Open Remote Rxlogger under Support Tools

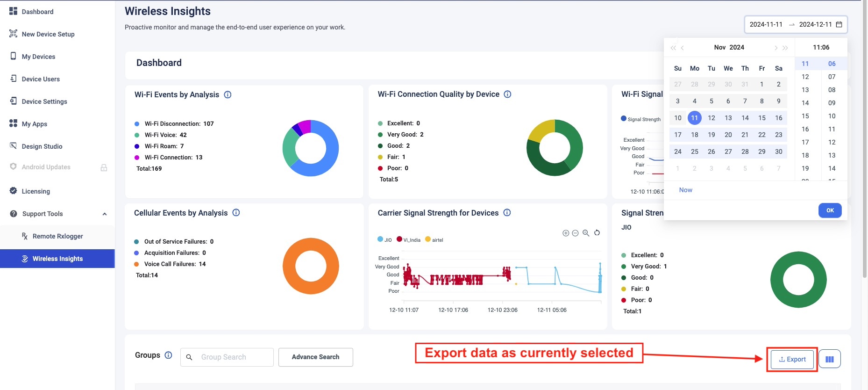(57, 236)
